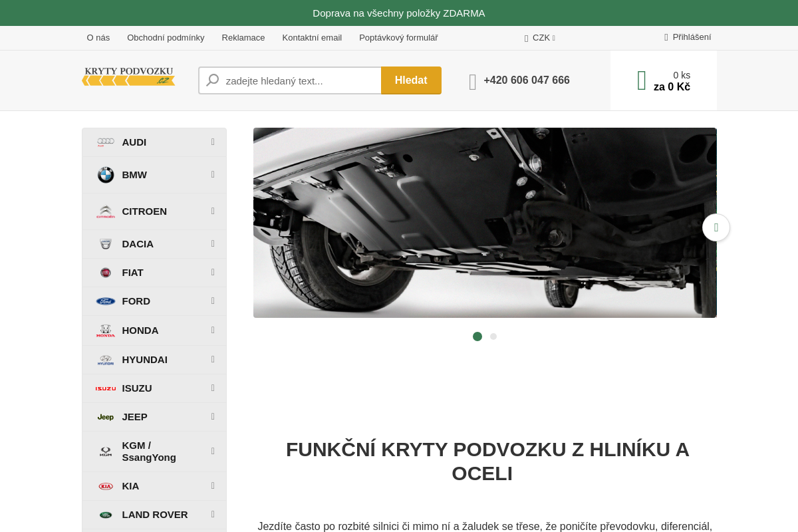Toggle open the DACIA category chevron

coord(212,243)
